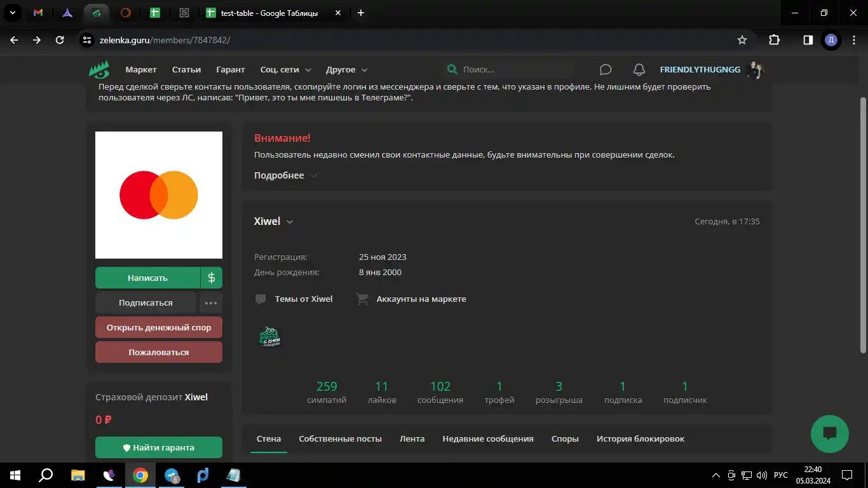Switch to the orange circle icon tab
This screenshot has height=488, width=868.
pos(126,13)
